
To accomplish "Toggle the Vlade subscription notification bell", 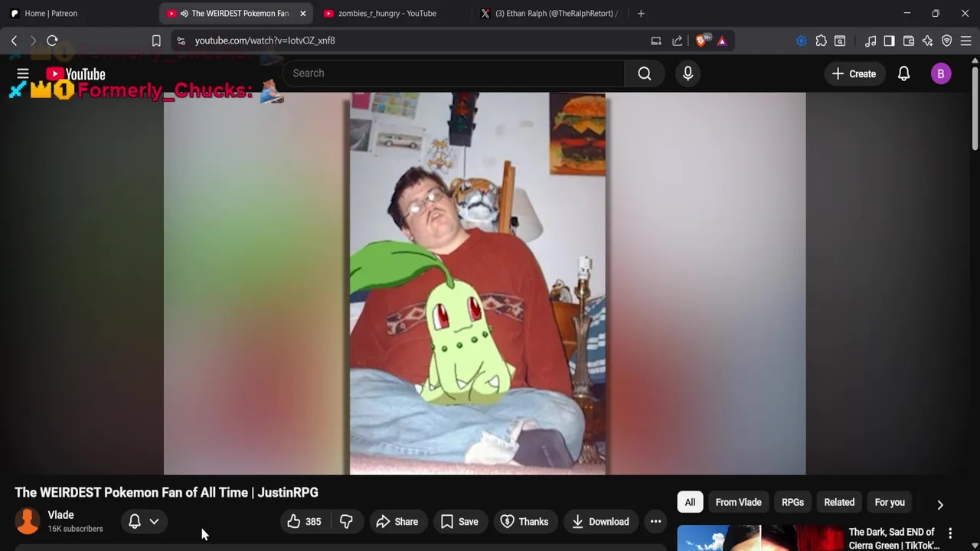I will 135,522.
